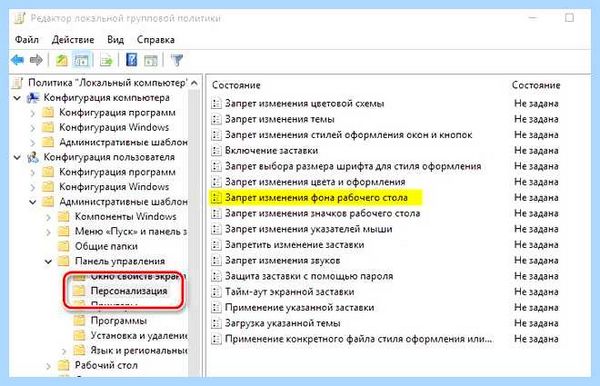This screenshot has width=600, height=386.
Task: Go back with the blue Back arrow
Action: tap(18, 60)
